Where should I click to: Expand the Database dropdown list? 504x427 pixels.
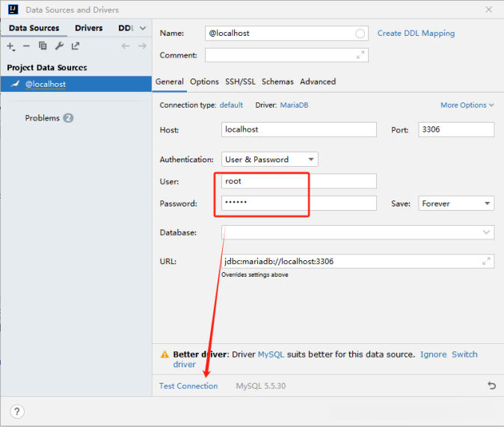[x=486, y=233]
